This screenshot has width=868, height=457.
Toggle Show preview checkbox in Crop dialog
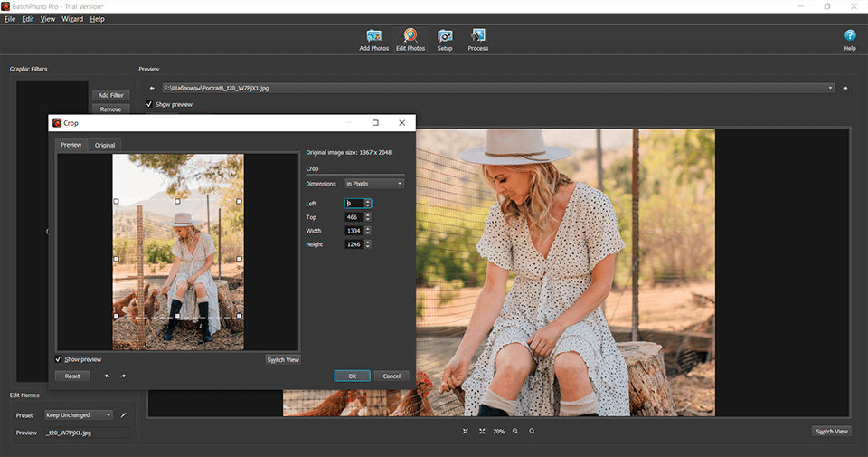[x=58, y=359]
